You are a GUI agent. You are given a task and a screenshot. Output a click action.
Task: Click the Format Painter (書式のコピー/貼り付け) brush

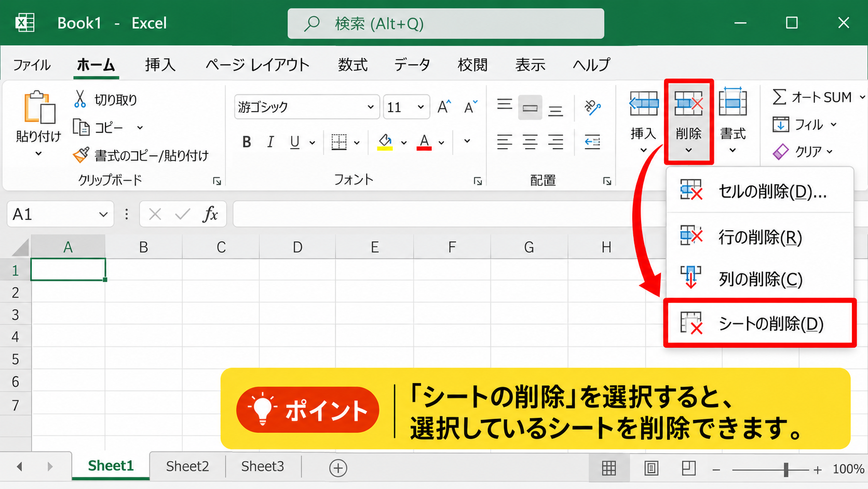pyautogui.click(x=81, y=155)
